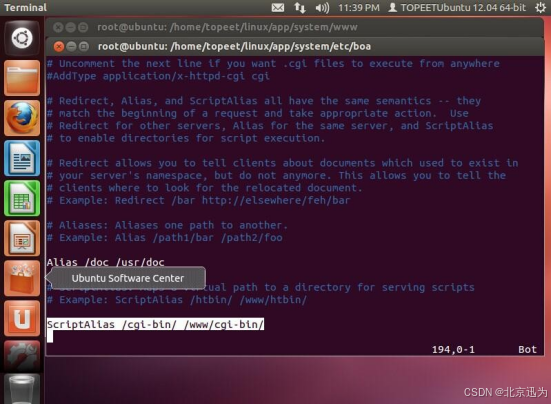Click the 'to enable directories for script' line
This screenshot has width=552, height=404.
186,138
